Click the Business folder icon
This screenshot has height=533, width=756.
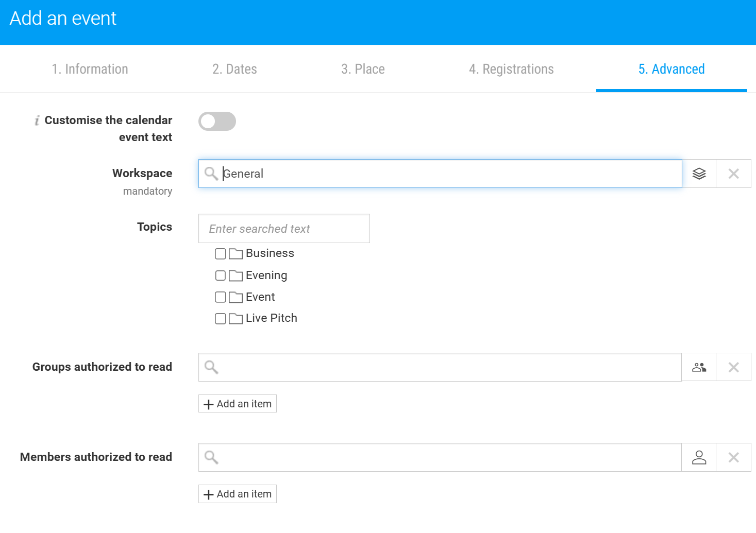236,253
